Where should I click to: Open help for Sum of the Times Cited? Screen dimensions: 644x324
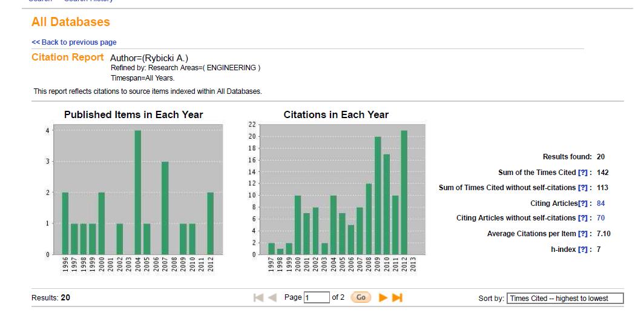582,173
